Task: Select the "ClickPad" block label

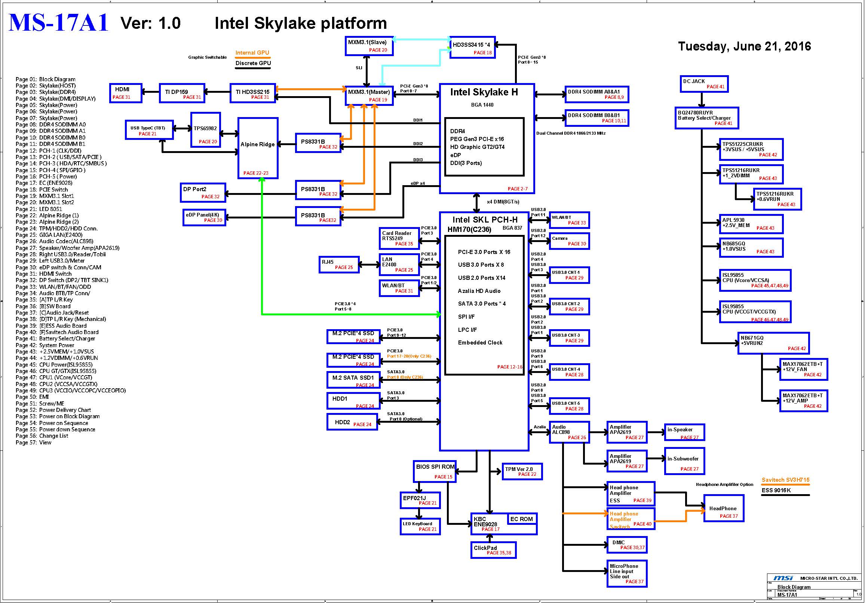Action: coord(485,548)
